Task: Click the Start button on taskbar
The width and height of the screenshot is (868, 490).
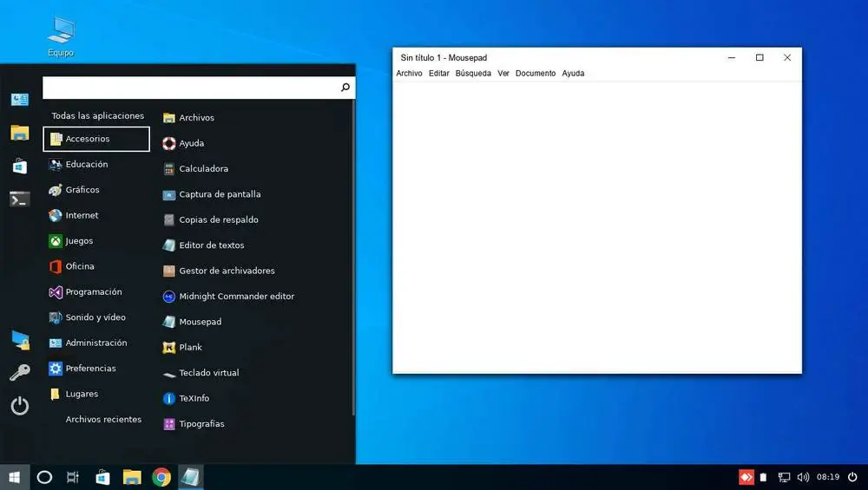Action: coord(15,477)
